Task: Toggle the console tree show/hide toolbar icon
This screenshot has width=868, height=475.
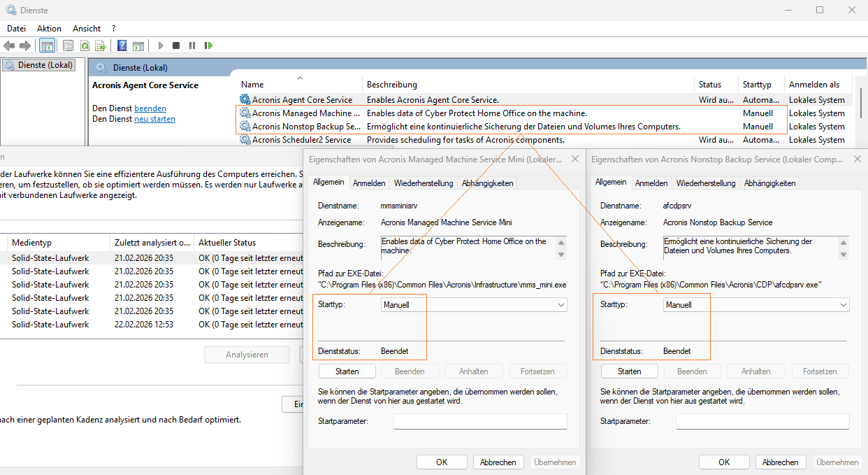Action: 47,45
